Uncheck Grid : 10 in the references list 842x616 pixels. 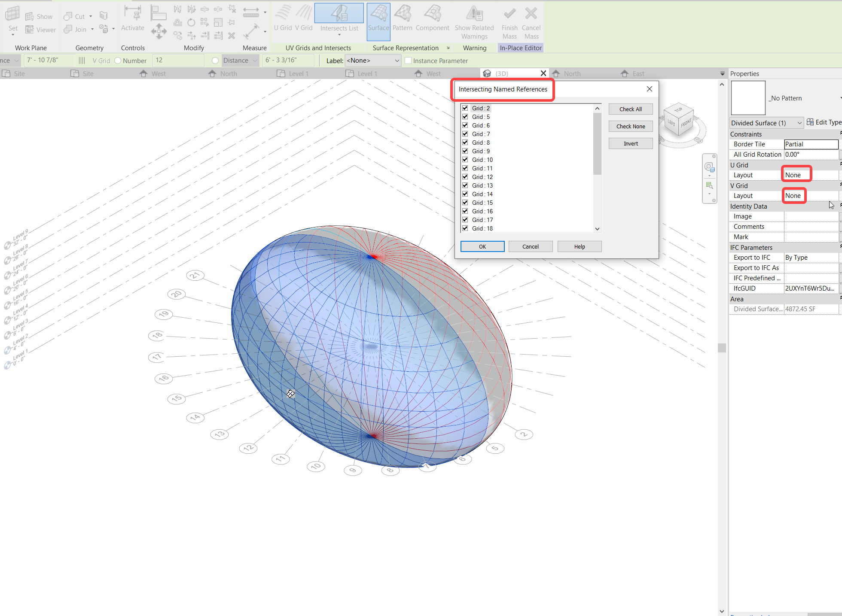point(465,159)
